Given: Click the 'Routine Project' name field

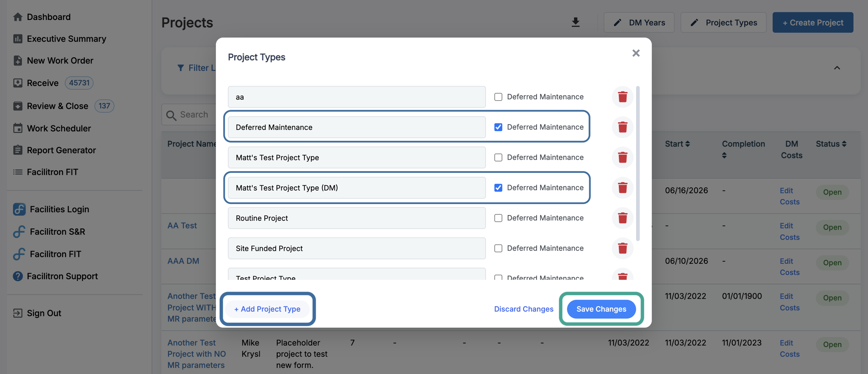Looking at the screenshot, I should (357, 218).
